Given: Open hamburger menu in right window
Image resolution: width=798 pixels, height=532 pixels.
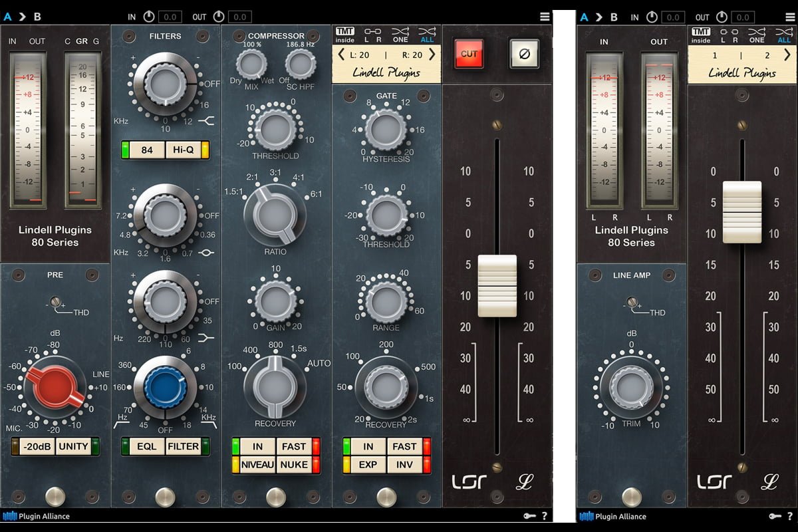Looking at the screenshot, I should pos(790,17).
